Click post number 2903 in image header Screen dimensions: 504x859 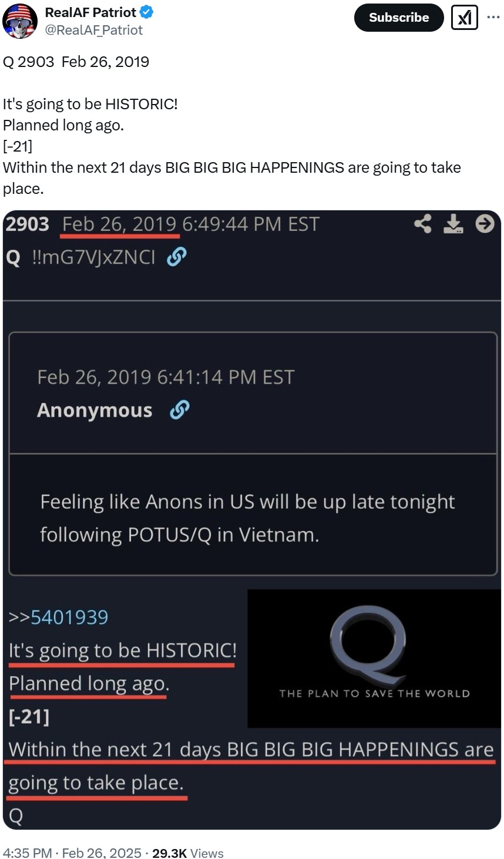[x=28, y=224]
